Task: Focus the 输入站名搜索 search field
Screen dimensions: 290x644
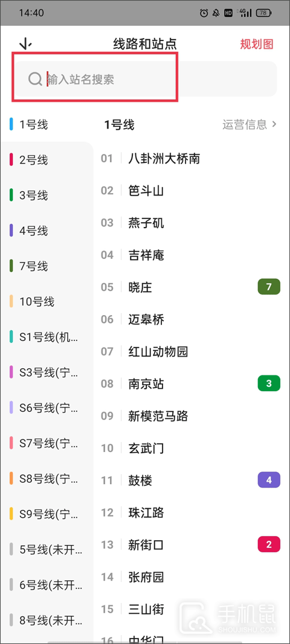Action: [146, 79]
